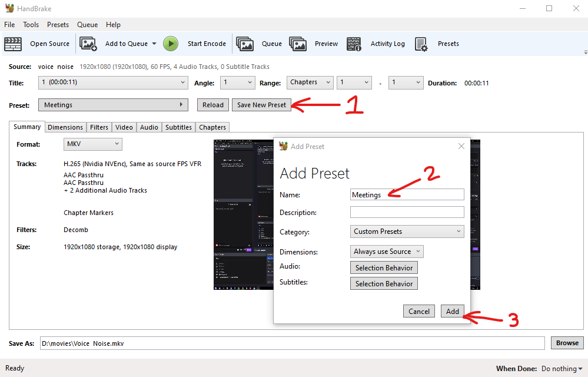Click the video preview thumbnail
588x377 pixels.
(243, 214)
